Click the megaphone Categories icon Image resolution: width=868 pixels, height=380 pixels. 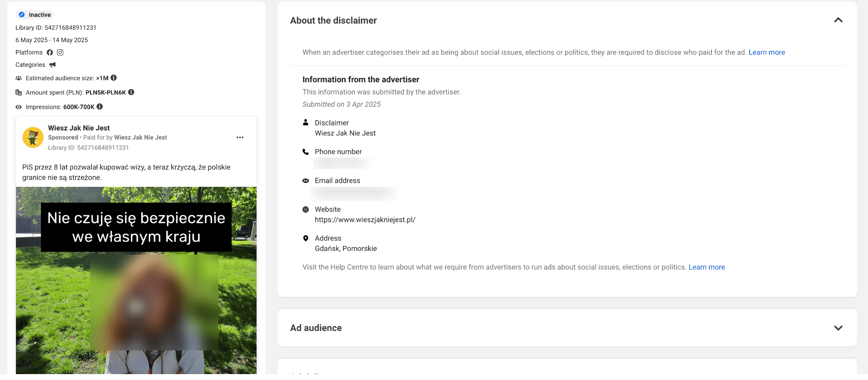click(52, 65)
